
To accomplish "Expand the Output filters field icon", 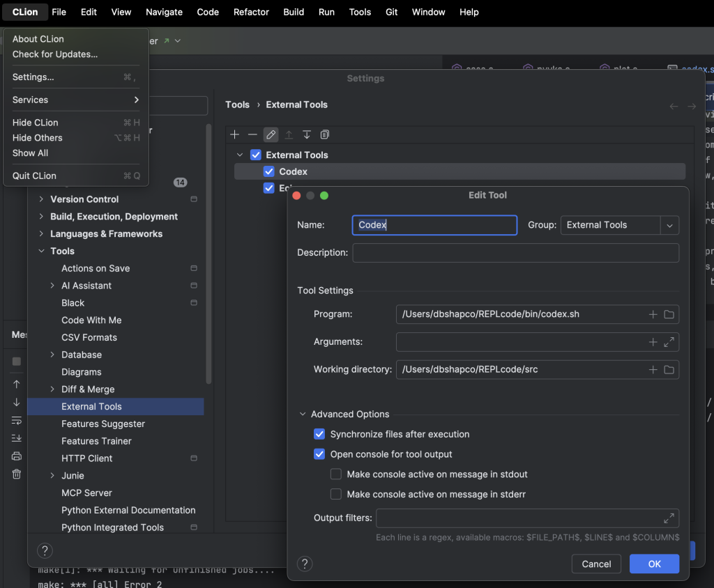I will tap(669, 518).
